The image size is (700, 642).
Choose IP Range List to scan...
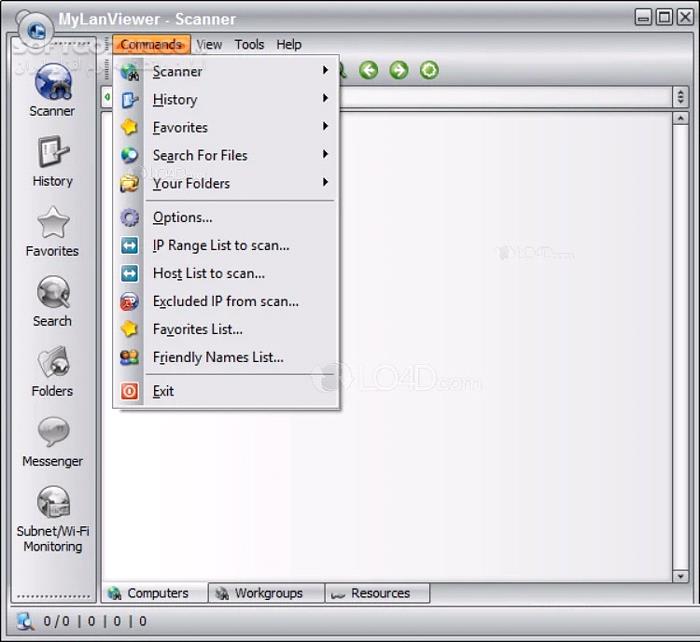click(226, 246)
